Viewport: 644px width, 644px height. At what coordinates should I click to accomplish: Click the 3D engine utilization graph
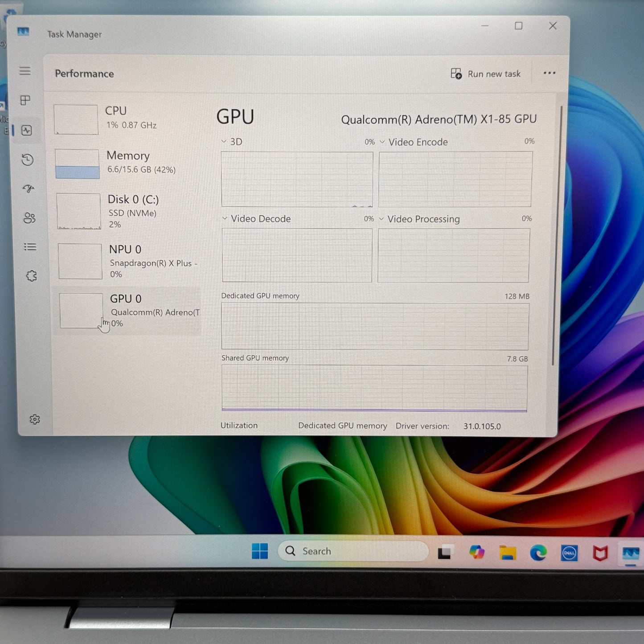coord(297,179)
